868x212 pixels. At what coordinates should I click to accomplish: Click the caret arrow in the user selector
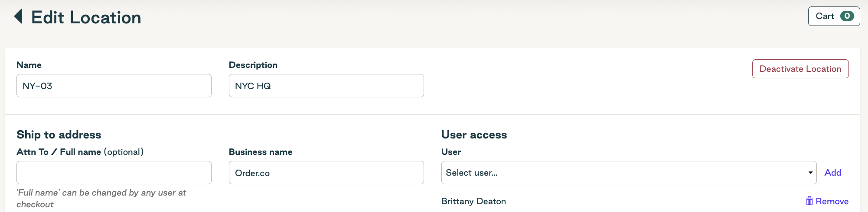click(810, 173)
